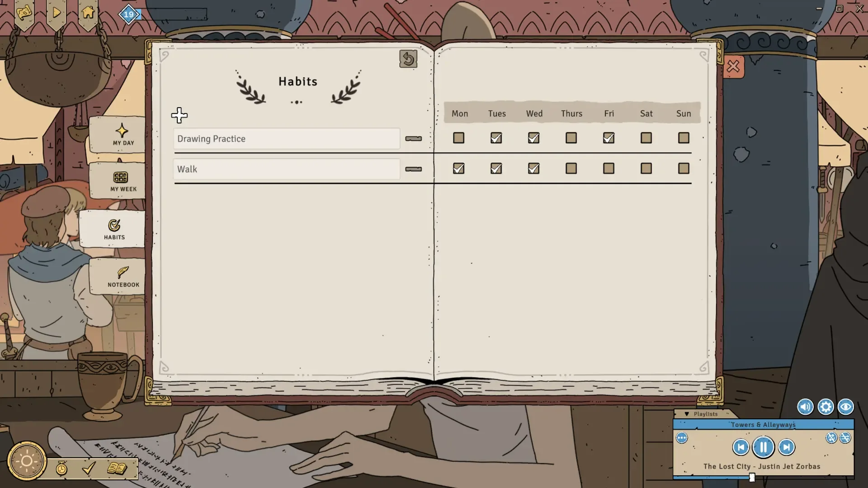Open the journal book icon
868x488 pixels.
coord(117,469)
